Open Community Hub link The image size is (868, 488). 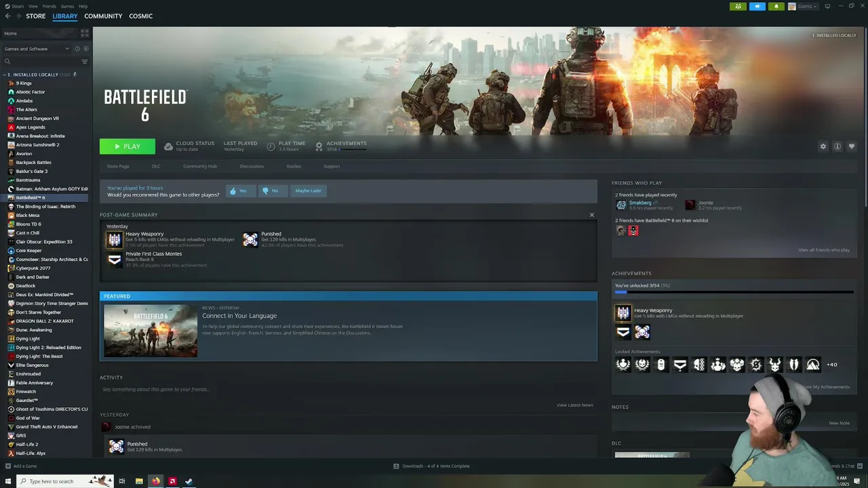tap(200, 166)
